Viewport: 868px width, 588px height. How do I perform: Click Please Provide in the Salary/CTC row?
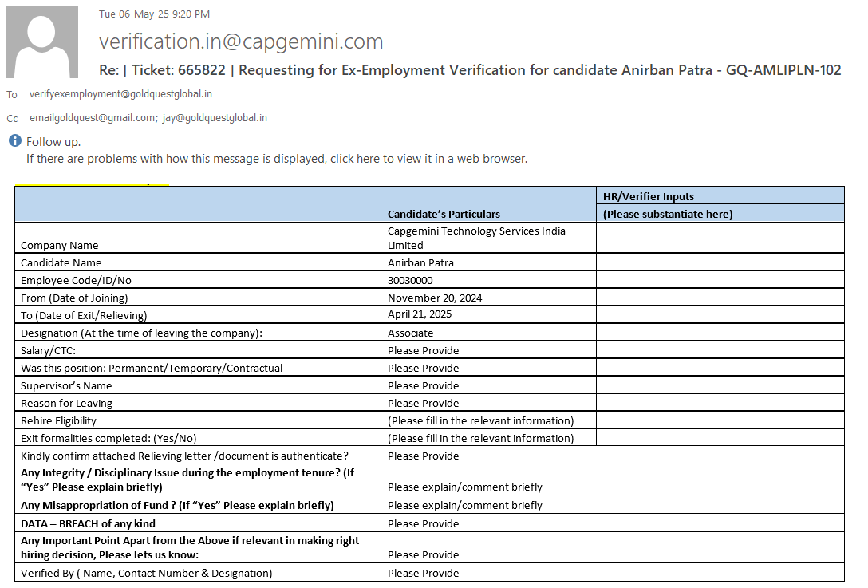point(423,350)
